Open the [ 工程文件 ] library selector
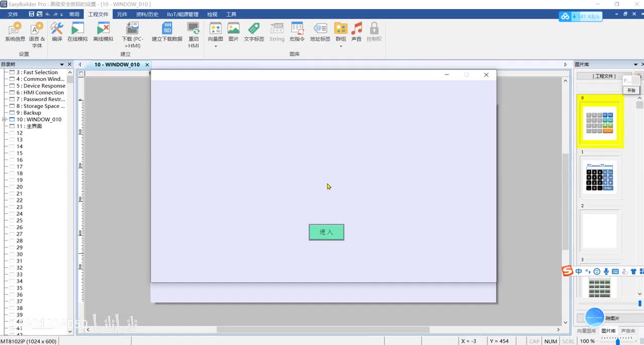 [604, 76]
